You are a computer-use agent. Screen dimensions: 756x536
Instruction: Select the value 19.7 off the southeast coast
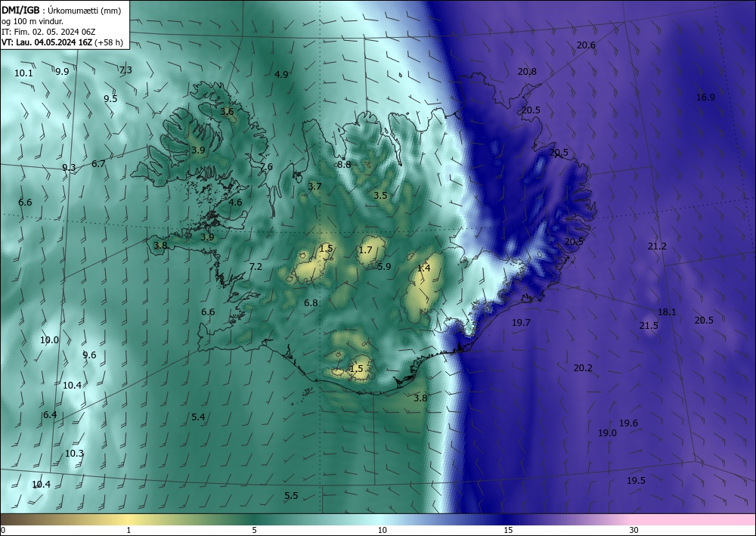pyautogui.click(x=521, y=323)
